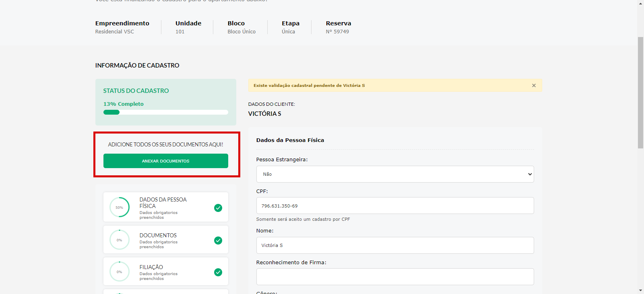Click the 0% progress ring beside Filiação
This screenshot has width=644, height=294.
pyautogui.click(x=120, y=271)
